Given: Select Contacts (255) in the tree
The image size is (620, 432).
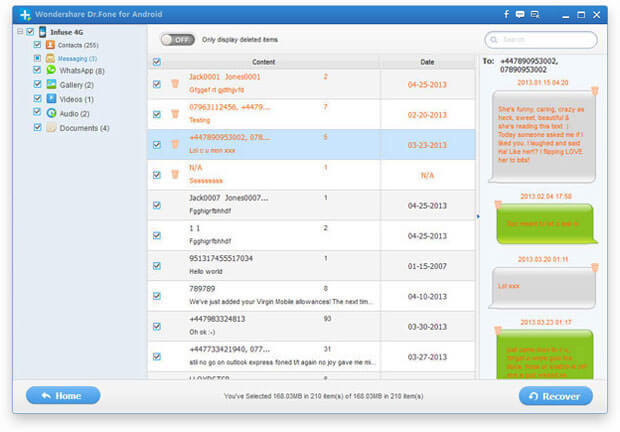Looking at the screenshot, I should [78, 45].
